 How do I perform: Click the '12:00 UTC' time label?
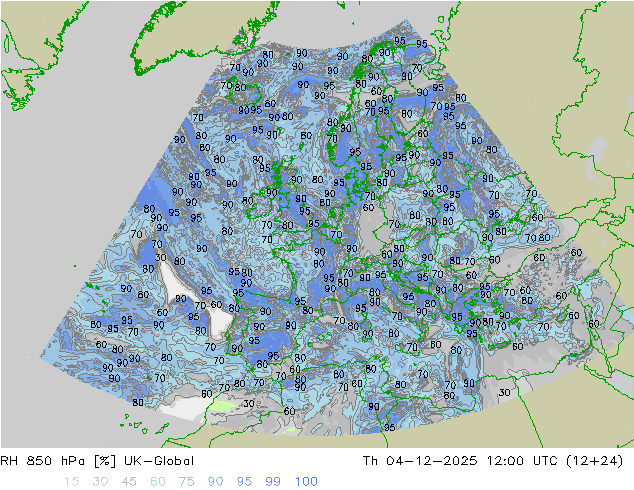522,461
